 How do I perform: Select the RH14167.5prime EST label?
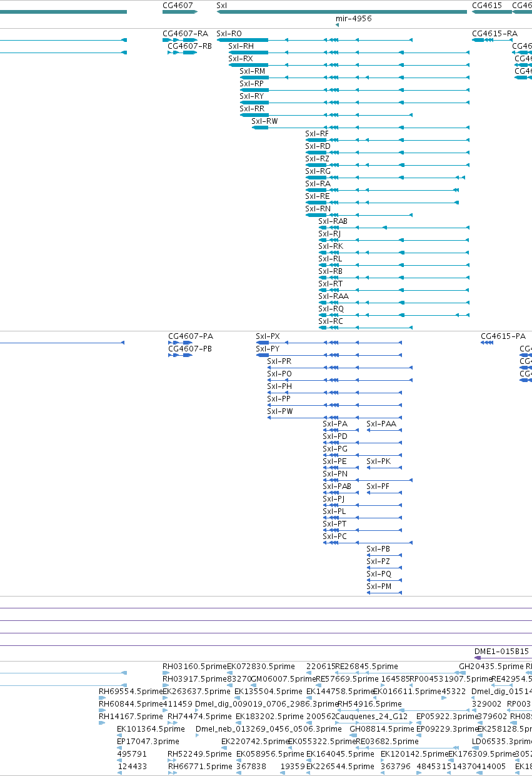tap(131, 717)
